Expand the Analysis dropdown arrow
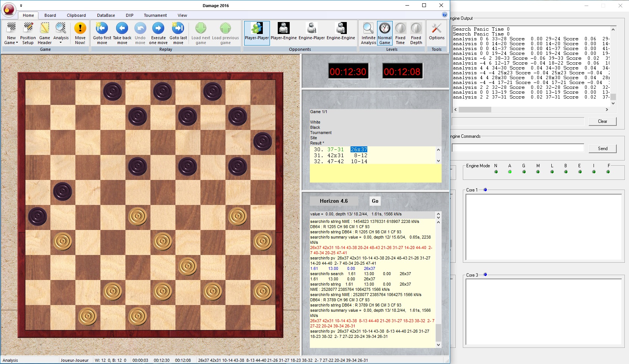 [x=61, y=43]
